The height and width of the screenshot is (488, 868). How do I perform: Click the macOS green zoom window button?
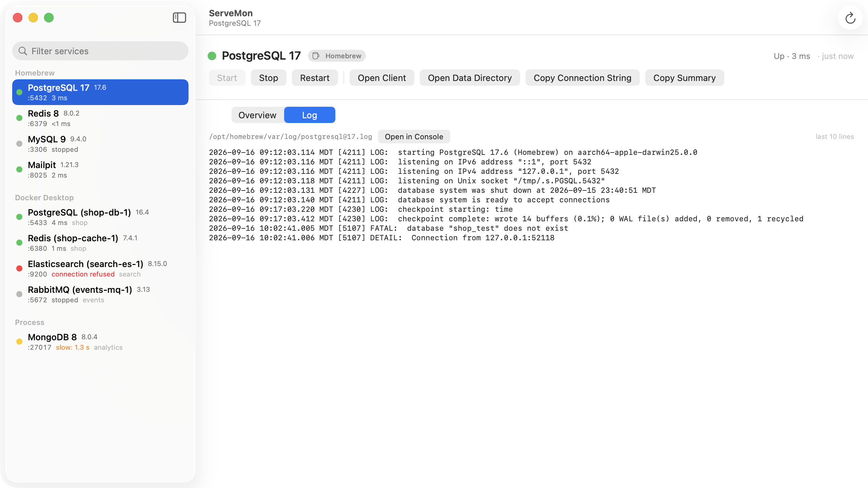[x=49, y=18]
